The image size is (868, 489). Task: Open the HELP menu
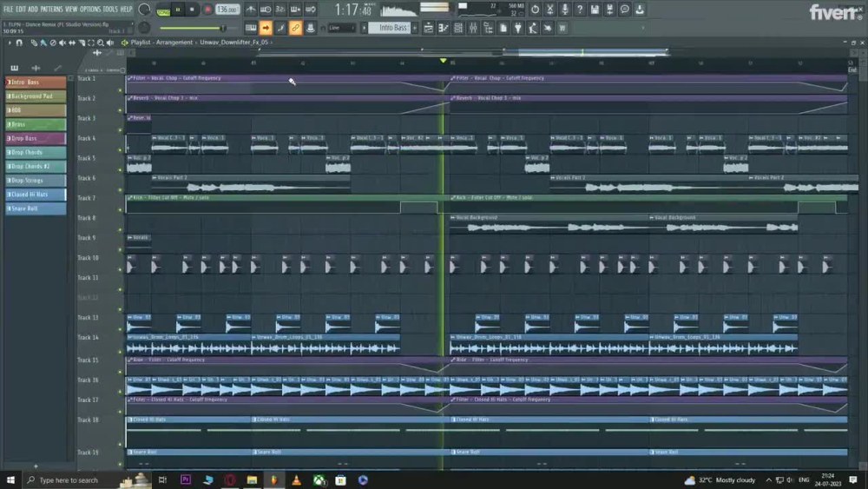coord(126,10)
